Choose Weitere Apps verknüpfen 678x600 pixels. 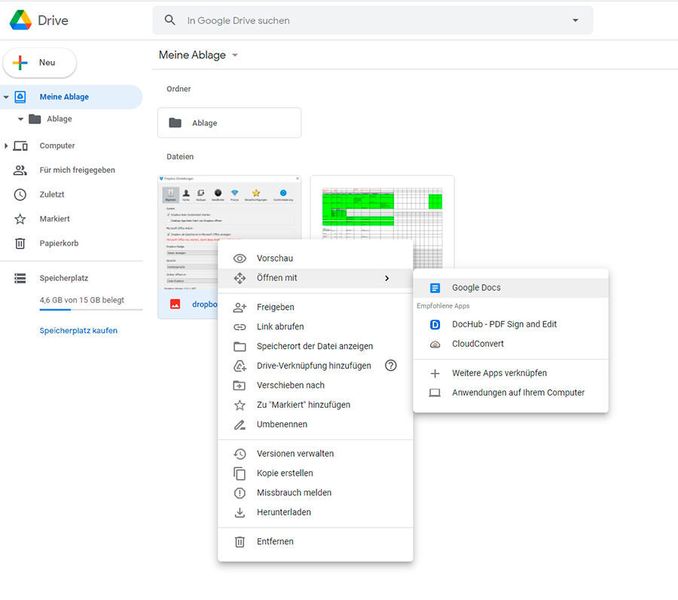[x=511, y=373]
